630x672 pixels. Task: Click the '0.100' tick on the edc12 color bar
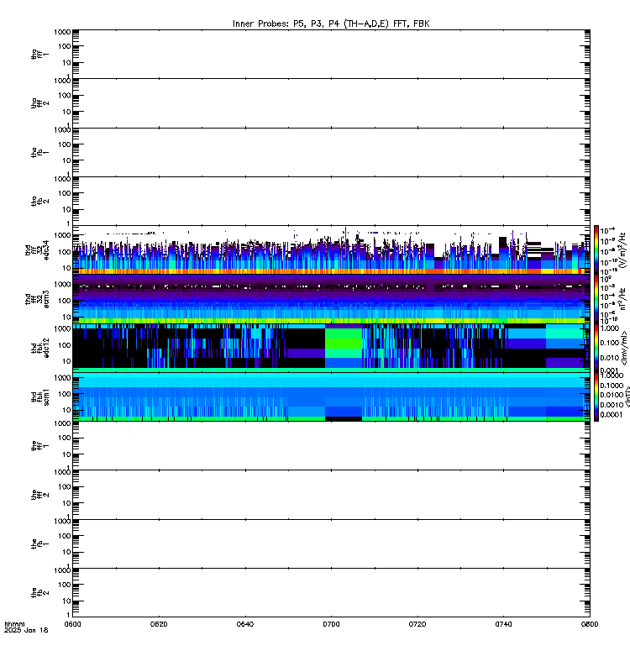[x=610, y=343]
